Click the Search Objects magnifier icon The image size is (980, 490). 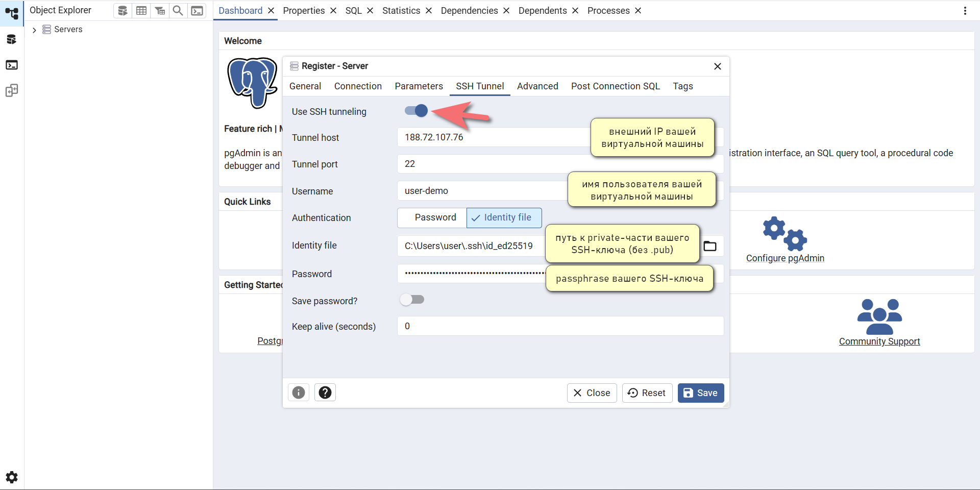click(x=178, y=11)
